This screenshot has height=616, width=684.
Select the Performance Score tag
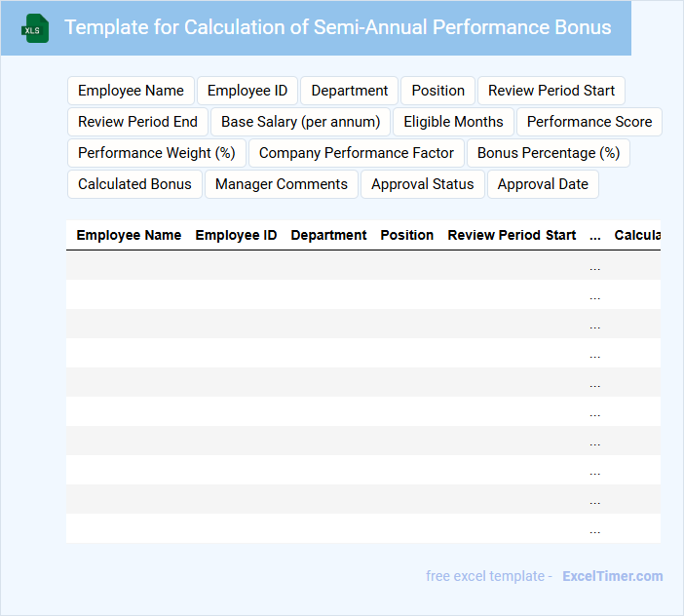tap(589, 122)
